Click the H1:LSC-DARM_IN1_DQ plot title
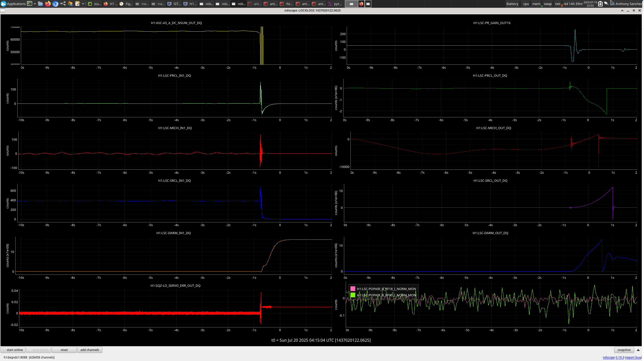The width and height of the screenshot is (644, 361). click(173, 233)
